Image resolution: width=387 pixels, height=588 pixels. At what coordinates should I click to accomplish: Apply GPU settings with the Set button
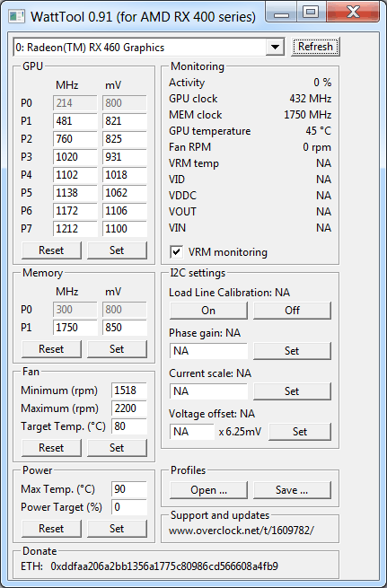(x=117, y=250)
